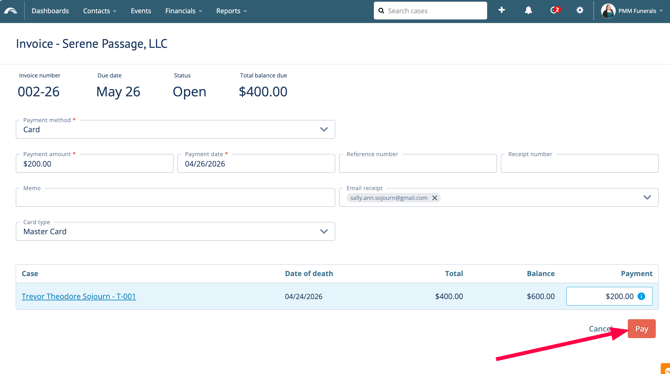Click the Pay button

pyautogui.click(x=641, y=329)
